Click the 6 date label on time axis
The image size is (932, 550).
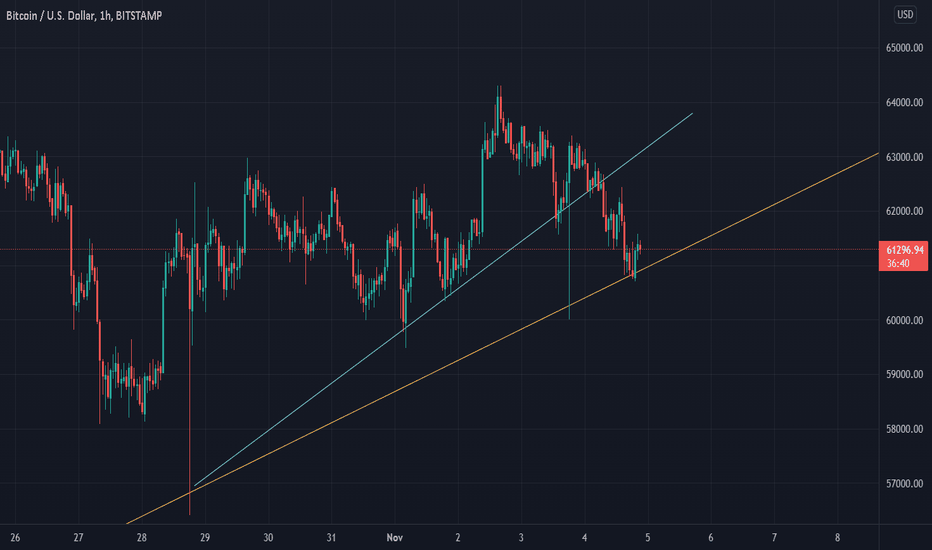tap(711, 538)
